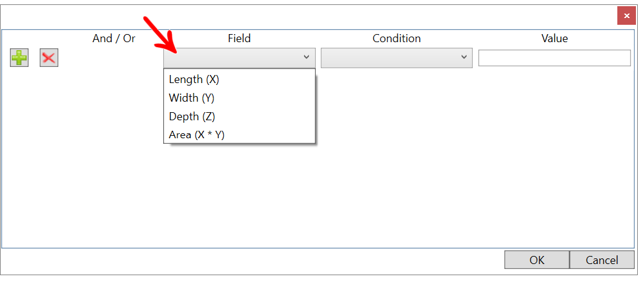Focus the Value text input
The height and width of the screenshot is (282, 644).
pos(555,58)
